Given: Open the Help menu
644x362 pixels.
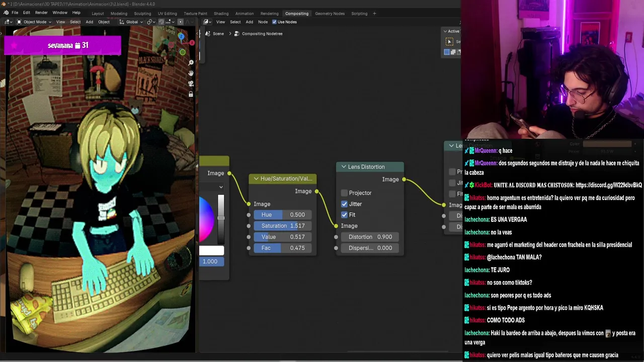Looking at the screenshot, I should (76, 13).
